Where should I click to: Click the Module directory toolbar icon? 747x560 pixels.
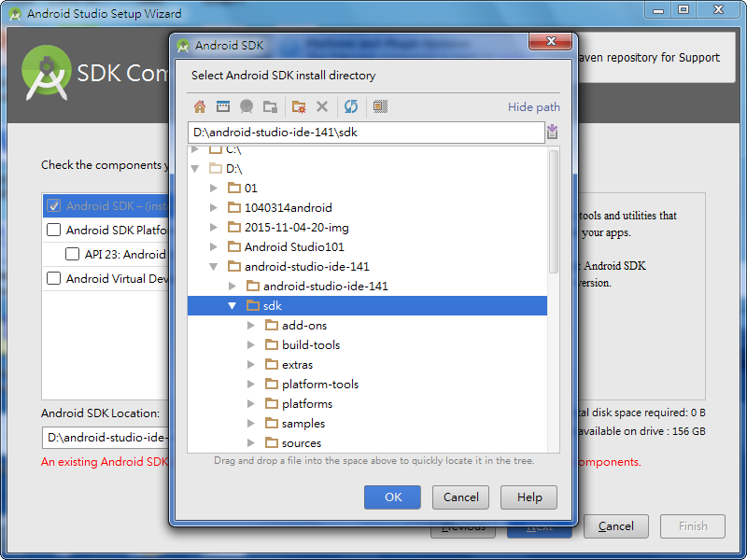tap(270, 106)
